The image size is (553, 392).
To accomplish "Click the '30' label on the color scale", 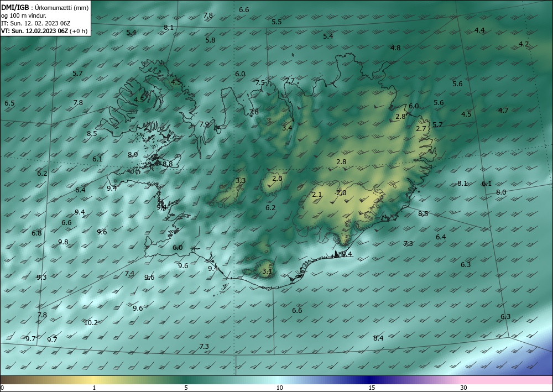I will coord(464,388).
